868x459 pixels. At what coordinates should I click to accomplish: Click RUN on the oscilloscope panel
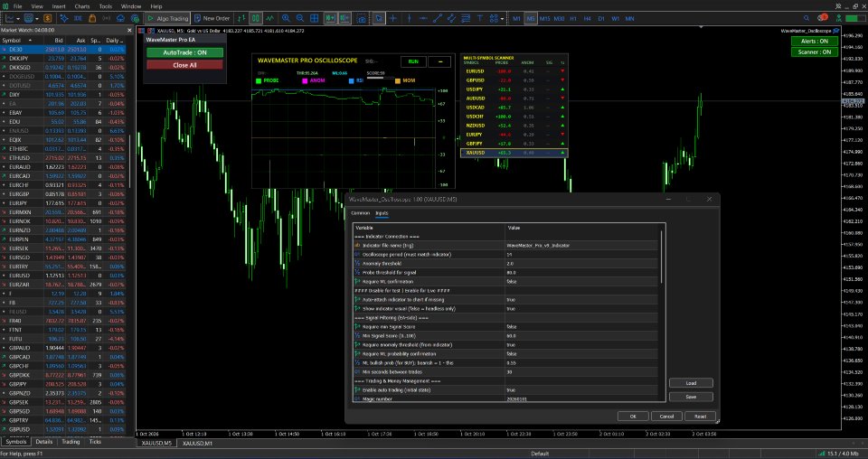pos(413,61)
